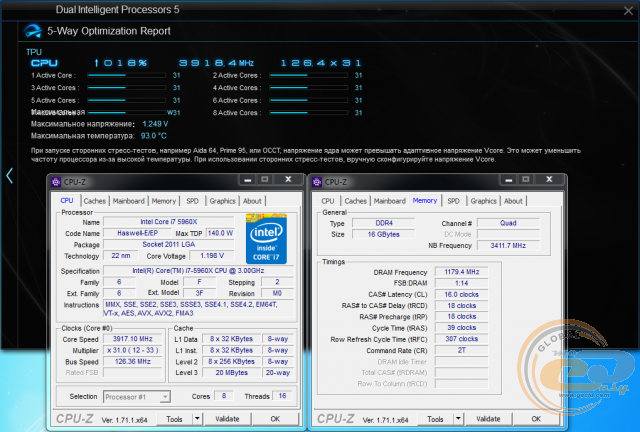
Task: Click the 1.198 V core voltage value
Action: click(212, 256)
